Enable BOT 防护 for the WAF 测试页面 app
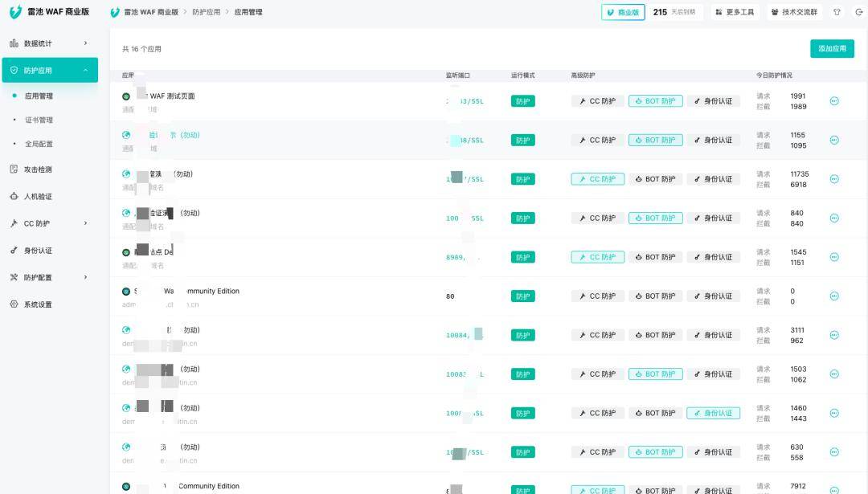This screenshot has height=494, width=868. click(655, 100)
